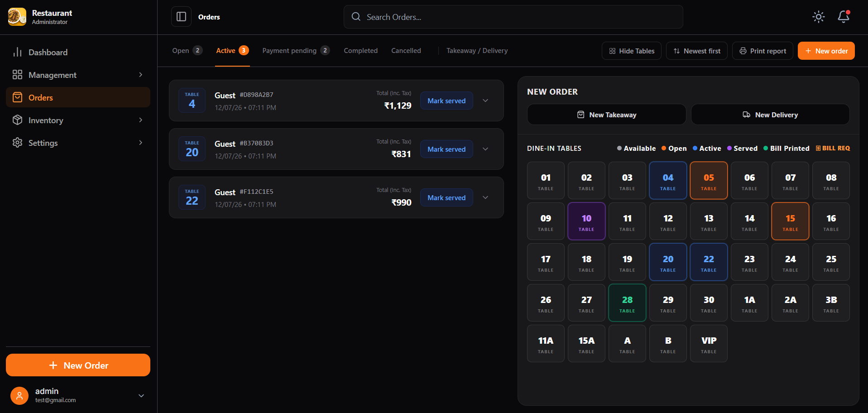Open the Payment pending tab
The height and width of the screenshot is (413, 868).
pos(296,50)
